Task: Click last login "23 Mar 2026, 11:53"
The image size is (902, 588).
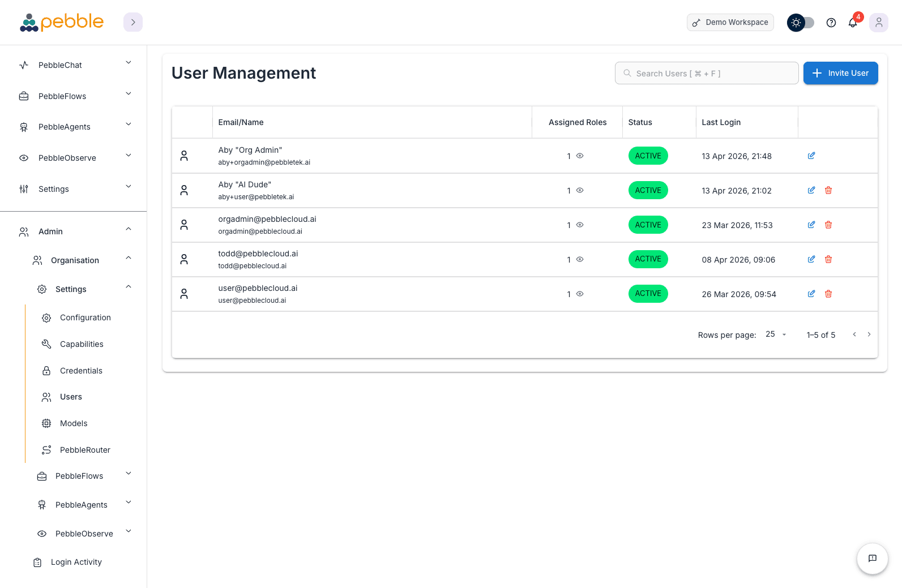Action: coord(737,225)
